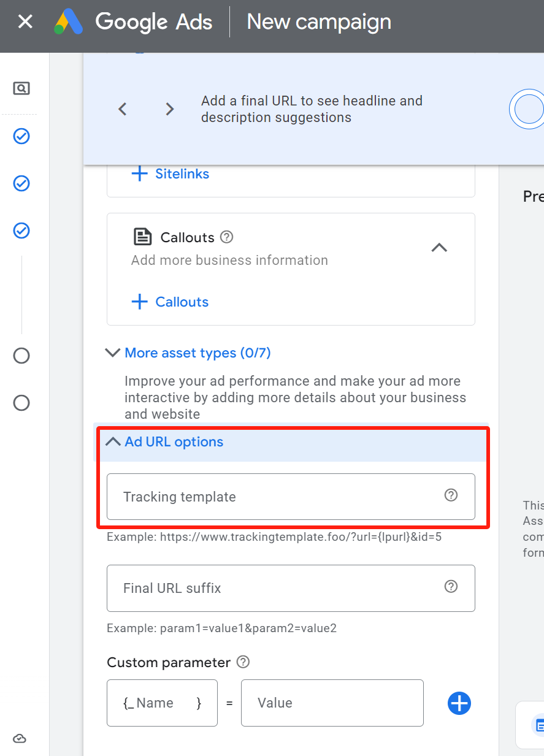
Task: Open the search panel in the left sidebar
Action: [21, 88]
